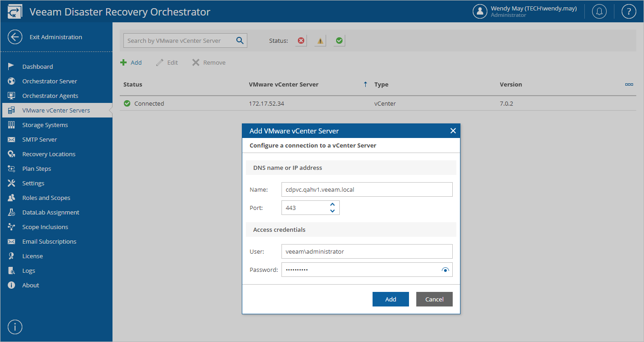Click the Edit toolbar button
Screen dimensions: 644x342
coord(167,62)
